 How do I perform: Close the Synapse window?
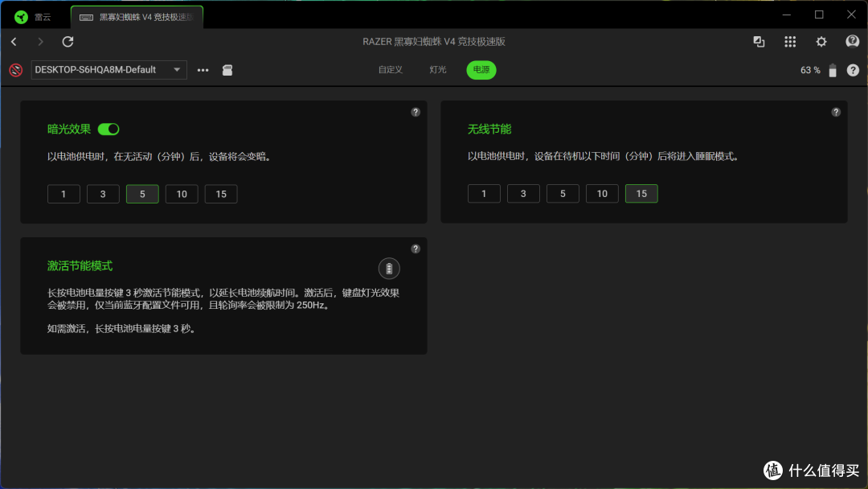point(851,15)
